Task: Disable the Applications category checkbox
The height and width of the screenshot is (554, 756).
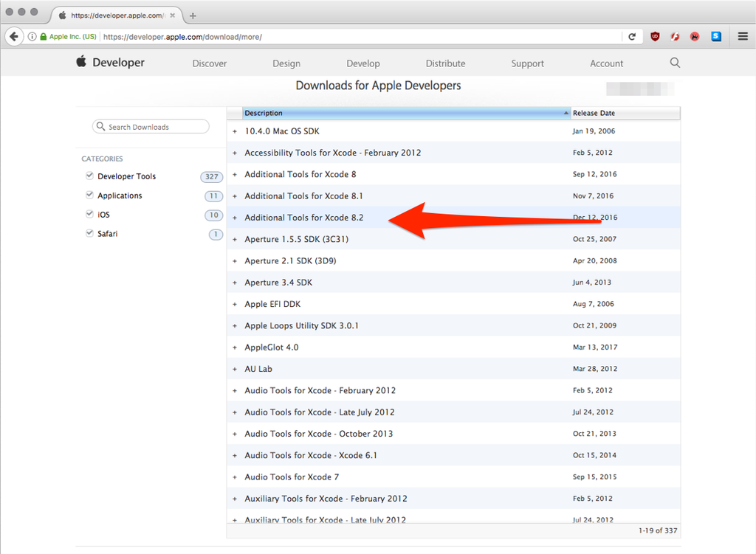Action: [89, 195]
